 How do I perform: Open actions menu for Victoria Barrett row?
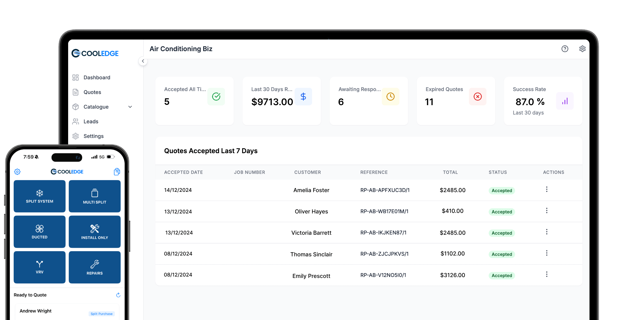pos(547,232)
